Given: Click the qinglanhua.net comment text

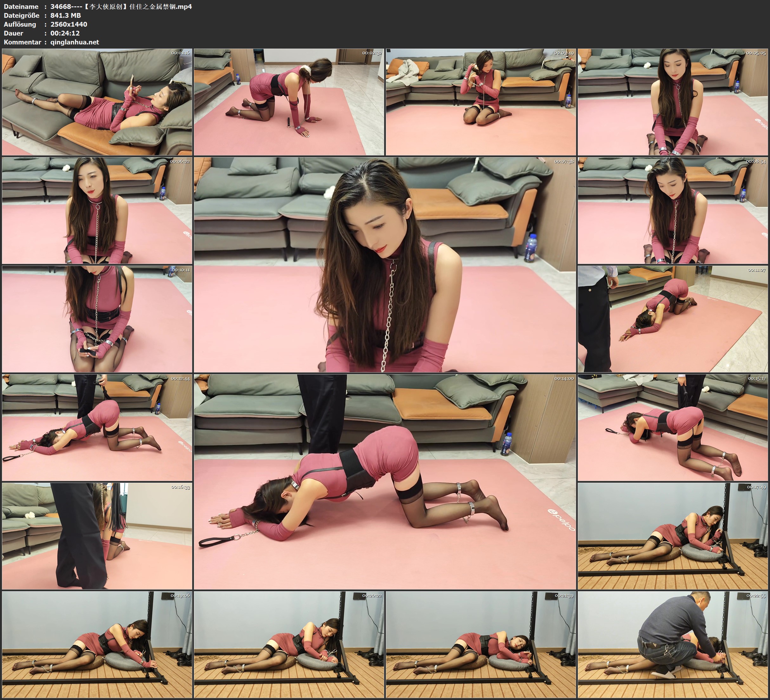Looking at the screenshot, I should click(75, 42).
